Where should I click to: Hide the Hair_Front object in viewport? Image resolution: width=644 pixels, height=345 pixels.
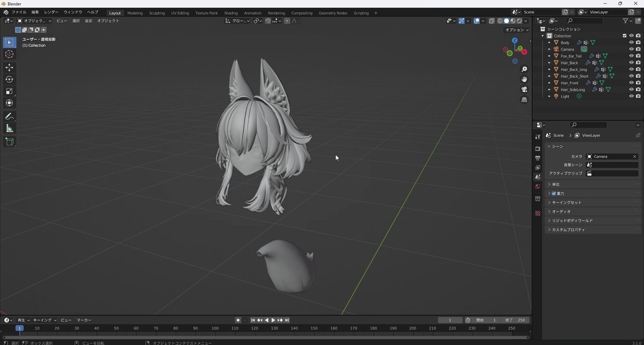pos(631,83)
